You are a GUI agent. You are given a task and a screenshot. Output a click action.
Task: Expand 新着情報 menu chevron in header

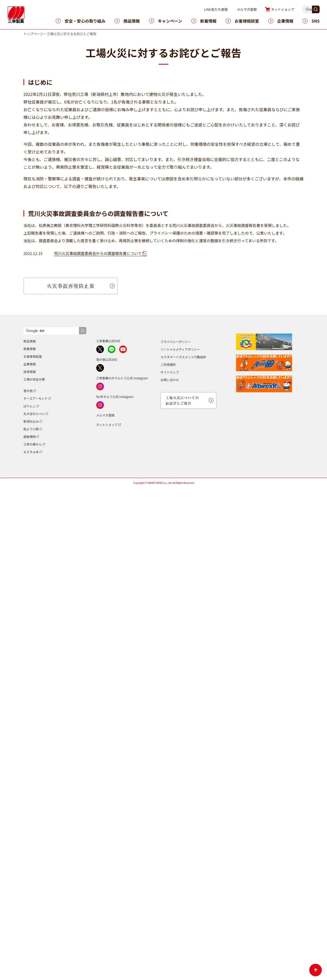tap(194, 21)
